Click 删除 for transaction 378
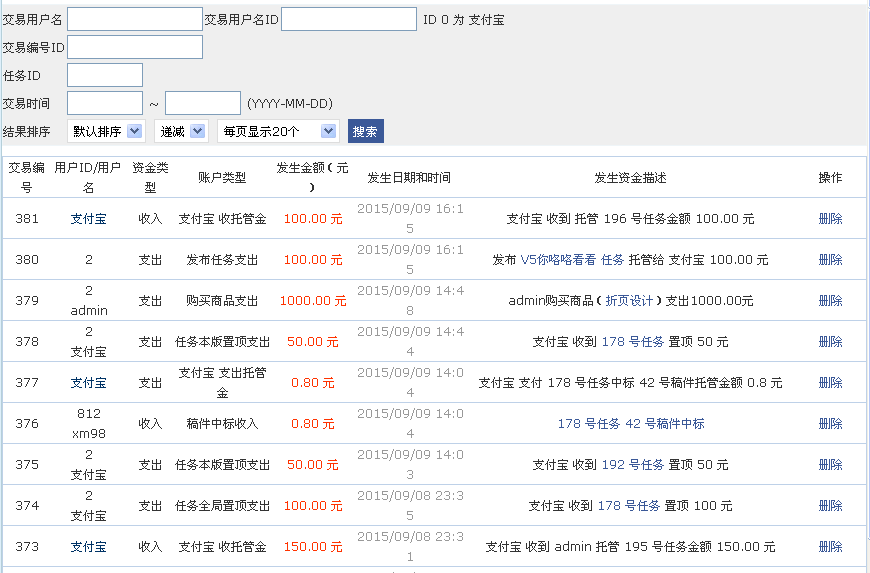 [x=830, y=342]
